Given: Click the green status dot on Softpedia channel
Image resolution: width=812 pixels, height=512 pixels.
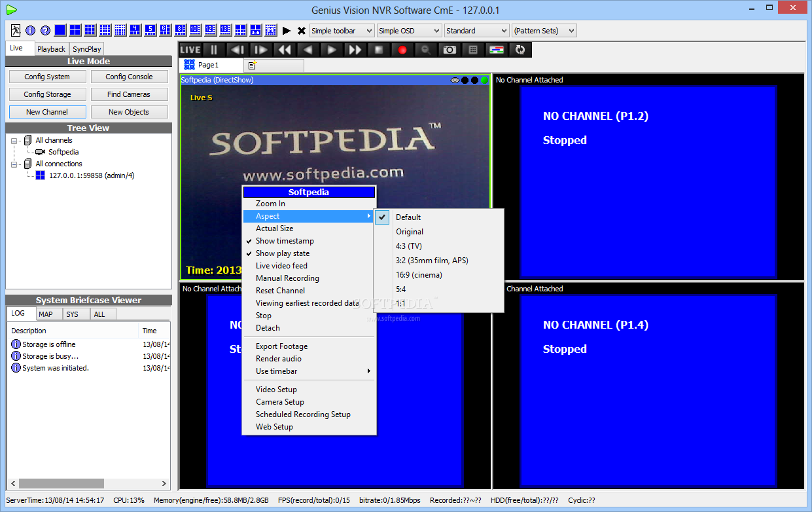Looking at the screenshot, I should pos(485,80).
